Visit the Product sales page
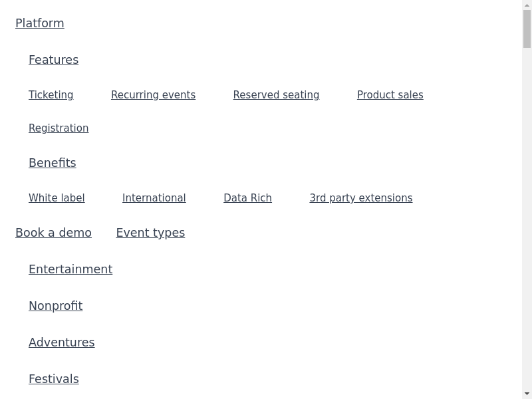 (x=390, y=95)
